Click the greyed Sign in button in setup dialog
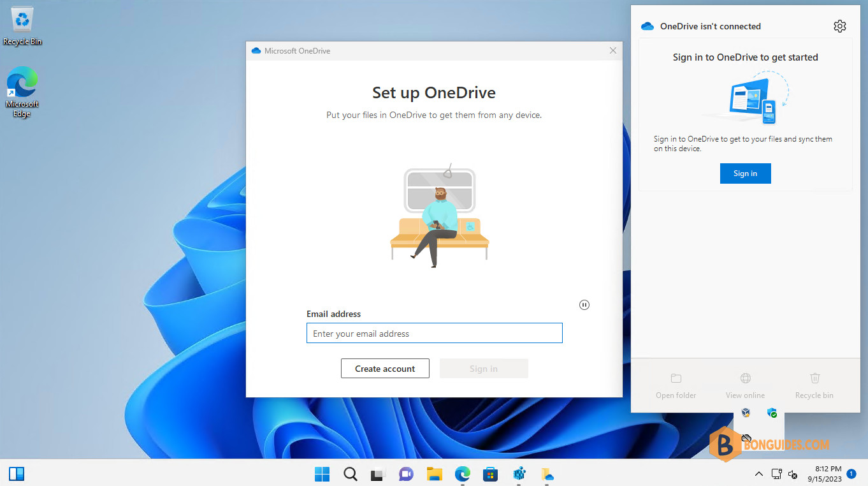This screenshot has width=868, height=486. pyautogui.click(x=484, y=369)
